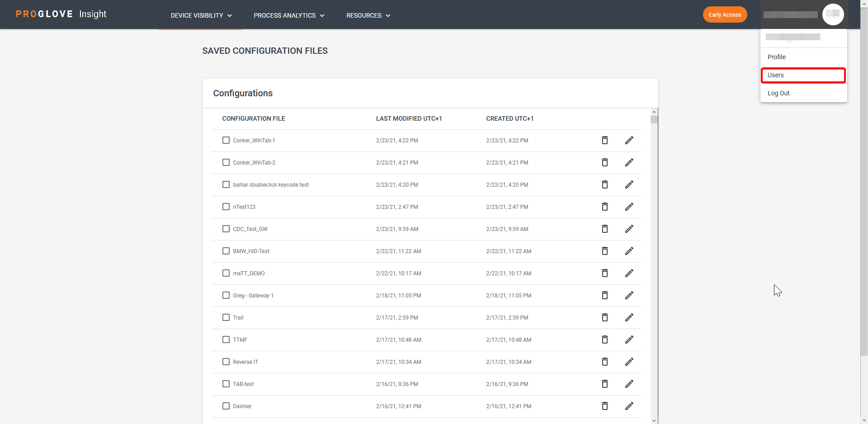The width and height of the screenshot is (868, 424).
Task: Edit the Daimler configuration
Action: click(629, 406)
